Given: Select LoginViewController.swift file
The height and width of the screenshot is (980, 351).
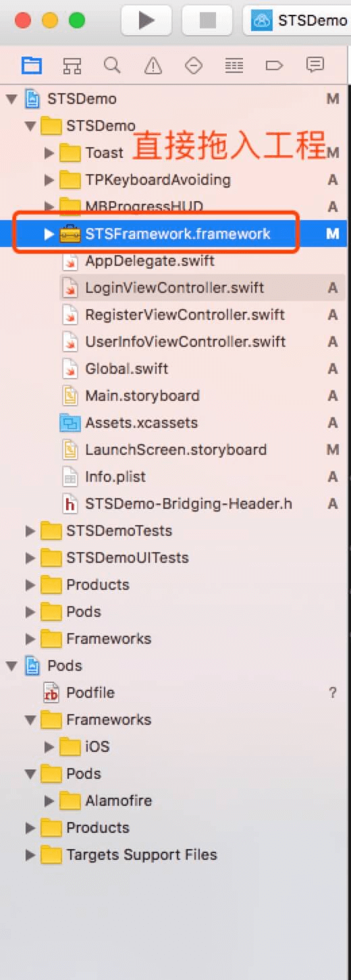Looking at the screenshot, I should coord(174,288).
